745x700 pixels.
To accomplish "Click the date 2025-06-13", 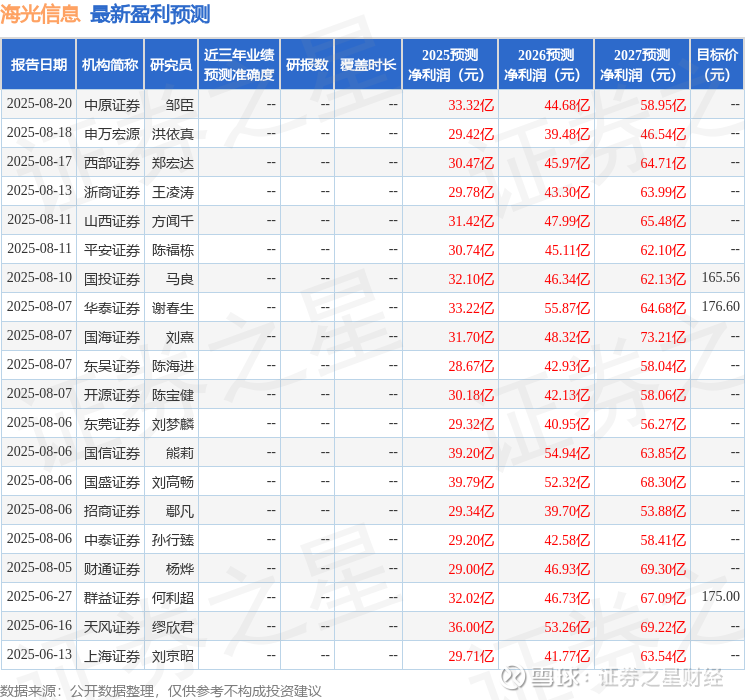I will (39, 654).
